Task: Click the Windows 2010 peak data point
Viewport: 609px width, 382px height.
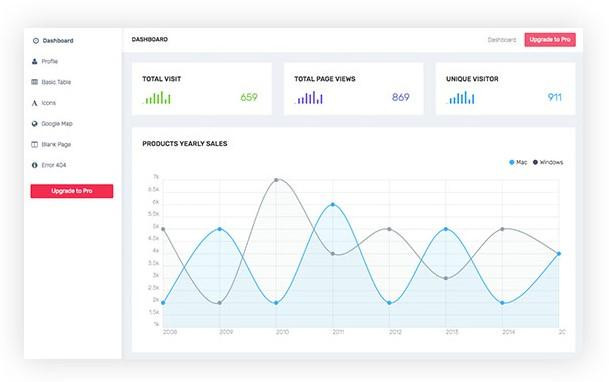Action: click(276, 180)
